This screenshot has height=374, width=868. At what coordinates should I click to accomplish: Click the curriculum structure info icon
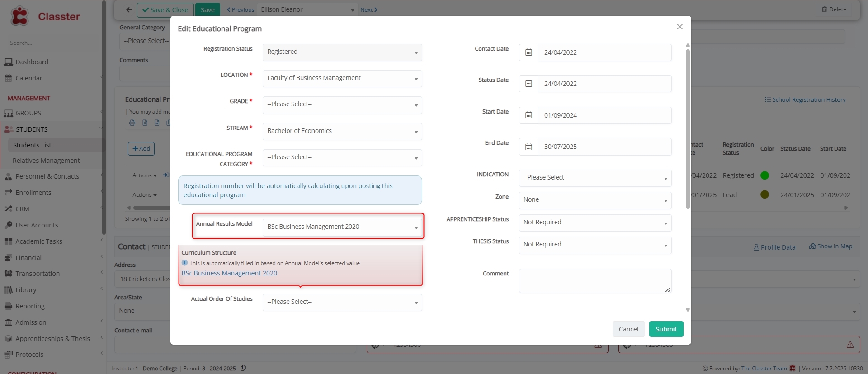point(184,263)
